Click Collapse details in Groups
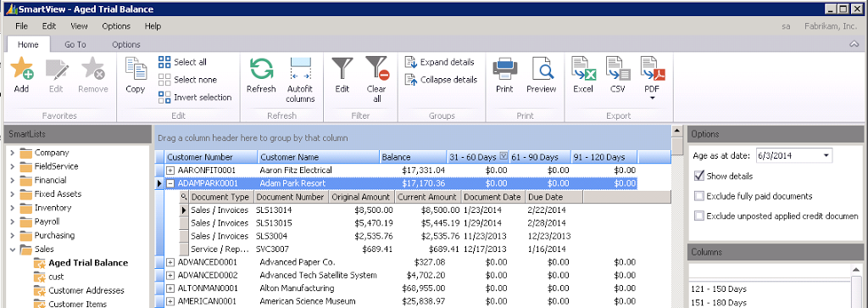Viewport: 868px width, 308px height. pos(441,80)
